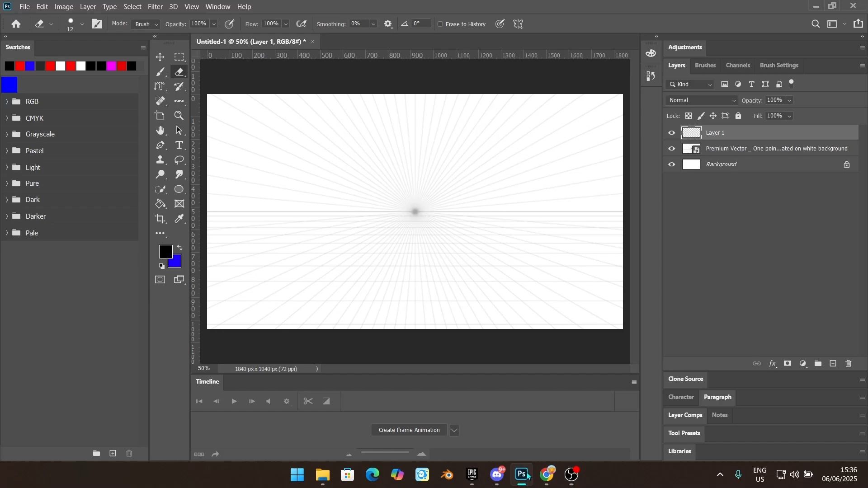This screenshot has height=488, width=868.
Task: Hide the Background layer eye
Action: click(672, 164)
